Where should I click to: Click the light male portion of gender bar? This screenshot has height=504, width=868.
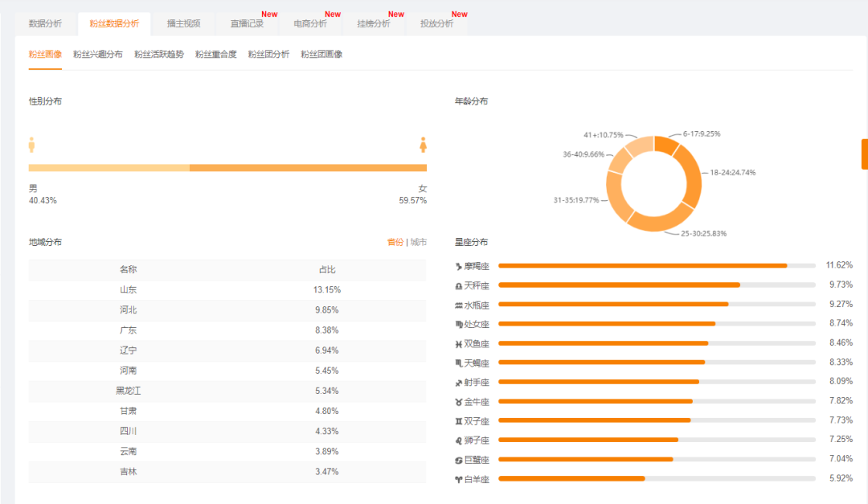click(109, 168)
